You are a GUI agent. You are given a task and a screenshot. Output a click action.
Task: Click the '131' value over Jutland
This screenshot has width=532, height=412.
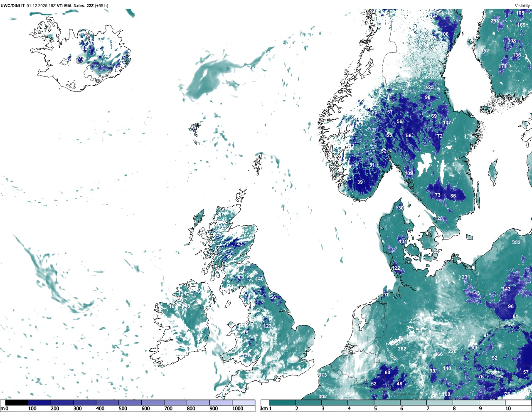pyautogui.click(x=402, y=242)
